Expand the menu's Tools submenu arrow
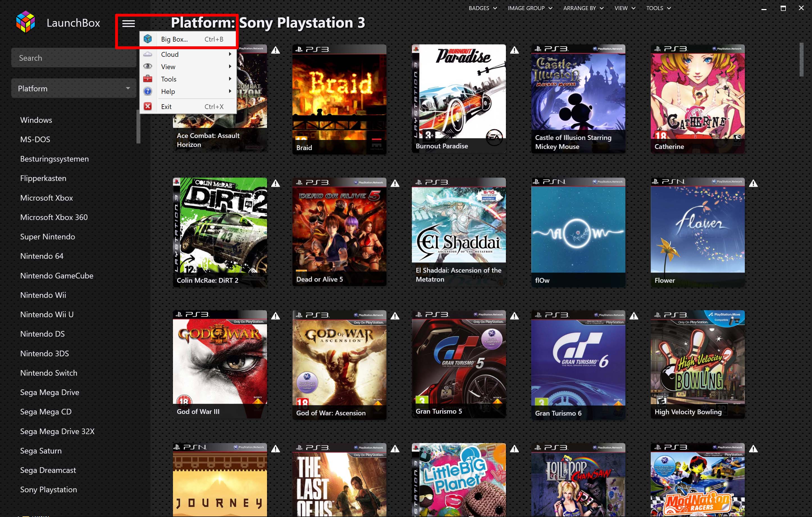The width and height of the screenshot is (812, 517). (230, 79)
